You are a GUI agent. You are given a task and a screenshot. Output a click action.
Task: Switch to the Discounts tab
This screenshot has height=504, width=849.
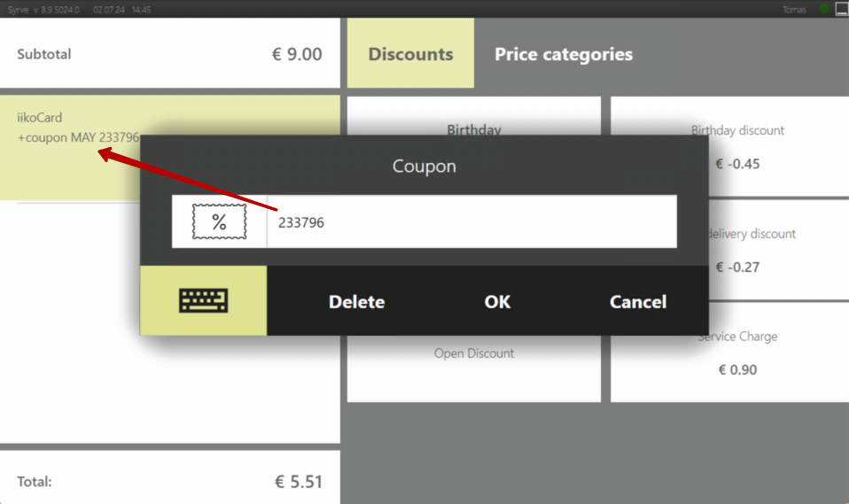410,54
